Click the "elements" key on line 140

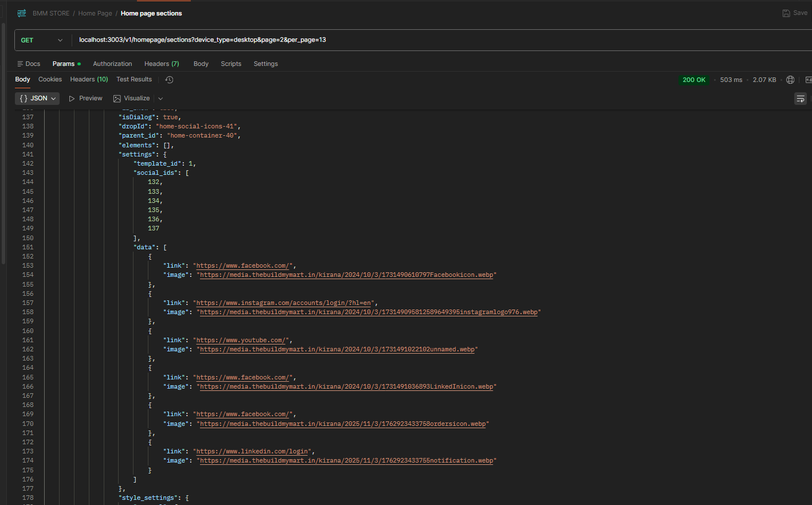(x=137, y=146)
